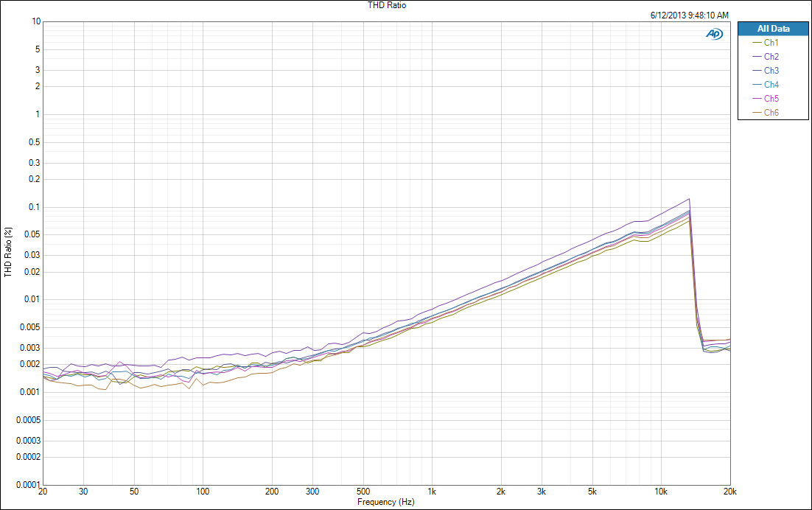Select Ch1 in the legend
812x510 pixels.
click(766, 43)
